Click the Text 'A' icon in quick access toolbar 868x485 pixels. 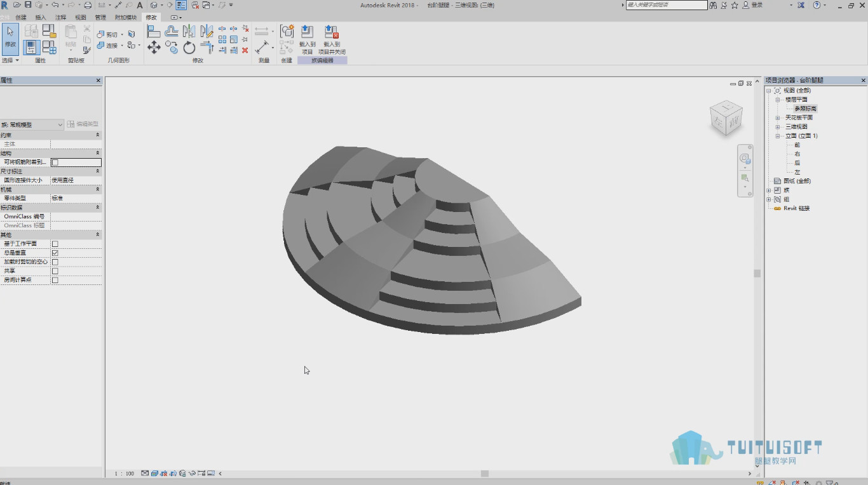pos(139,5)
